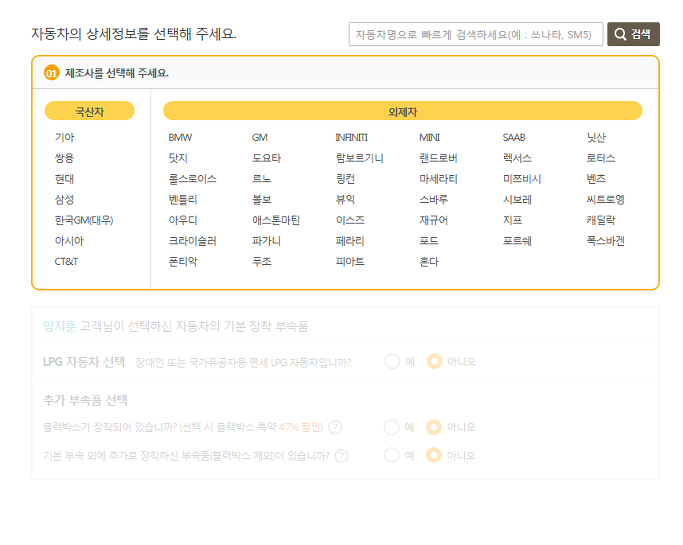Select 캐딜락 manufacturer

coord(601,220)
